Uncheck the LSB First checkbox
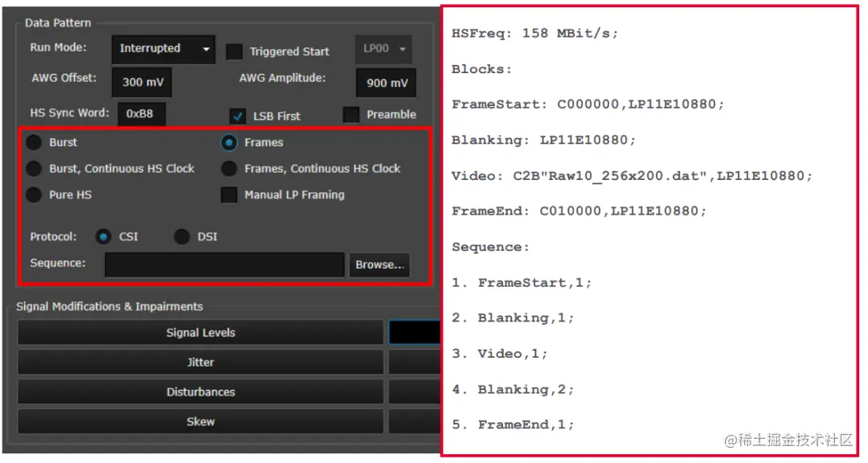Viewport: 868px width, 463px height. coord(237,117)
